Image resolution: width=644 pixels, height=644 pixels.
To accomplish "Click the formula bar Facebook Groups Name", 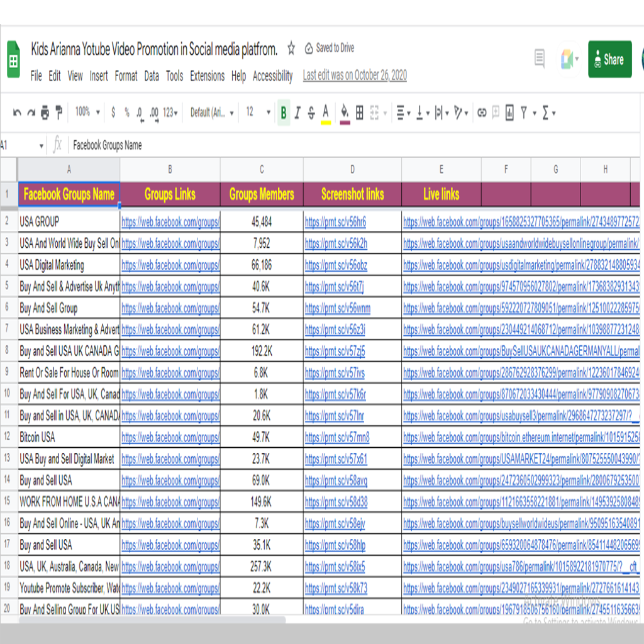I will [107, 145].
